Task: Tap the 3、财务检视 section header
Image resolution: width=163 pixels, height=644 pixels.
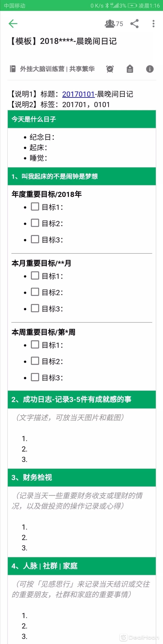Action: (x=82, y=477)
